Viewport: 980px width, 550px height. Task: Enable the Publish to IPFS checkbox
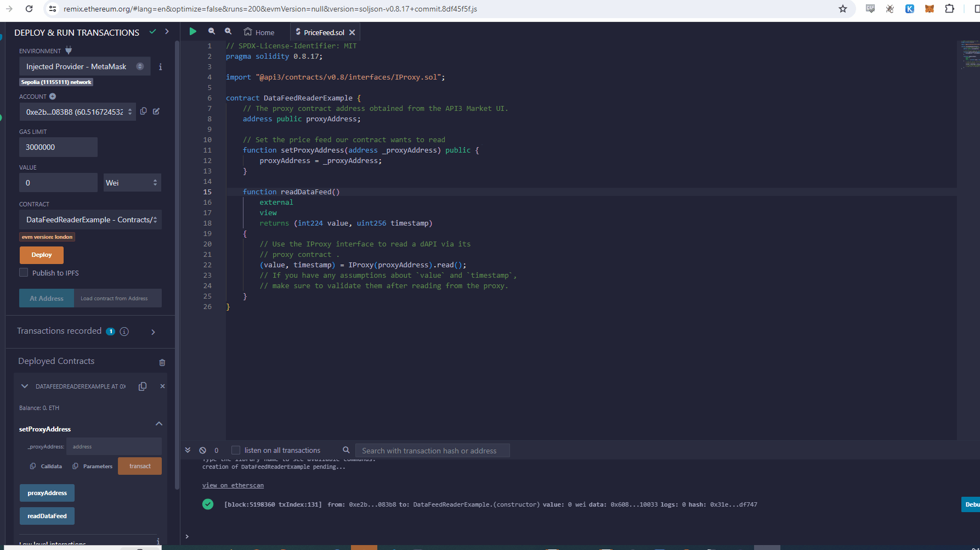(x=24, y=273)
